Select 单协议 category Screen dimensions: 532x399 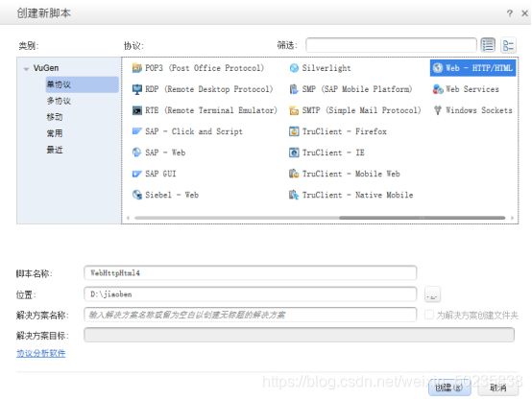(83, 84)
